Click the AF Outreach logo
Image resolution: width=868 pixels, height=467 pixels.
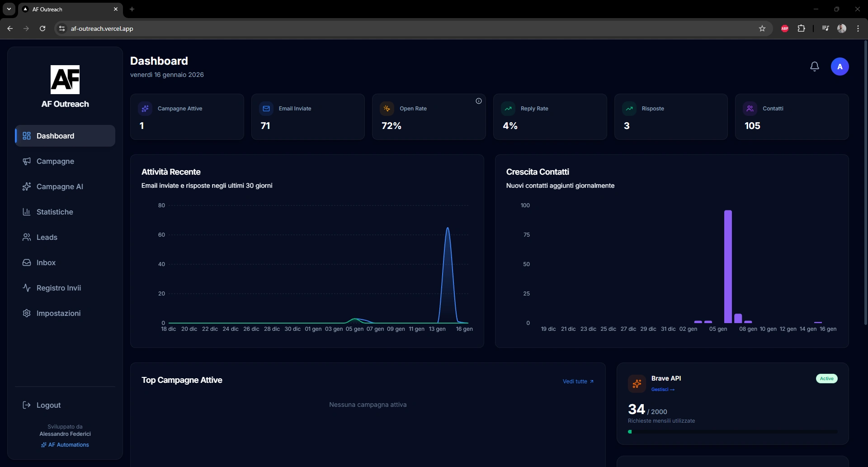pyautogui.click(x=65, y=80)
